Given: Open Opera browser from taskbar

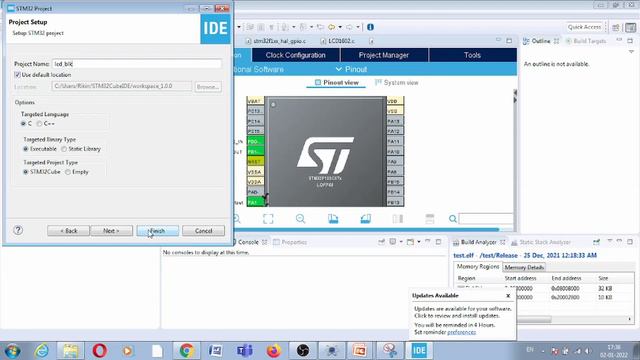Looking at the screenshot, I should pos(100,351).
